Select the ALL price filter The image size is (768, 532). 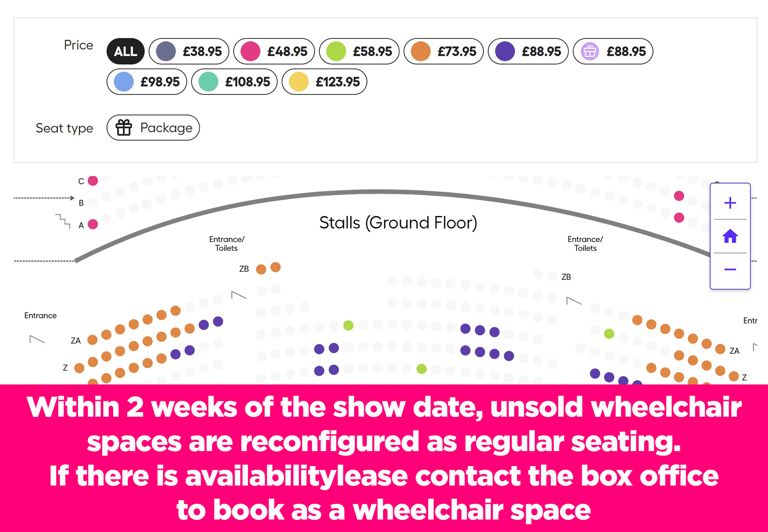125,51
